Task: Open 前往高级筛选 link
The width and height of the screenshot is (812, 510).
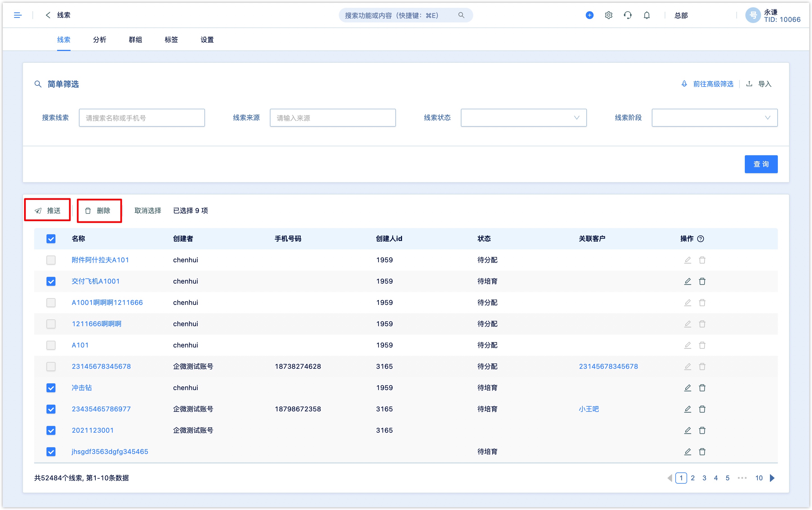Action: click(707, 84)
